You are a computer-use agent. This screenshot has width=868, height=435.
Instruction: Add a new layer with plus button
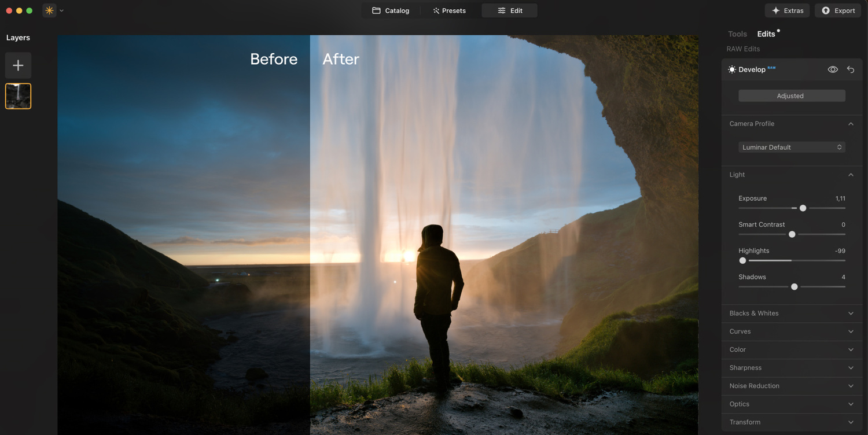19,65
